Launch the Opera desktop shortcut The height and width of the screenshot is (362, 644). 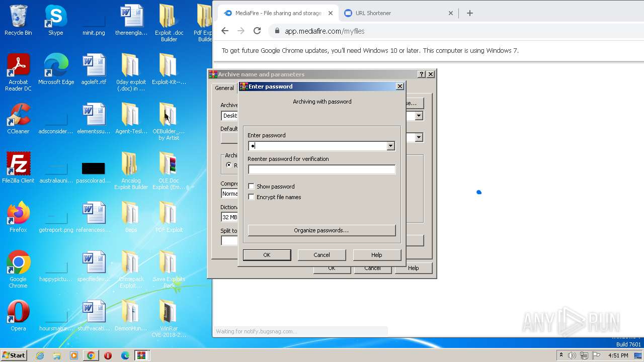pos(18,316)
